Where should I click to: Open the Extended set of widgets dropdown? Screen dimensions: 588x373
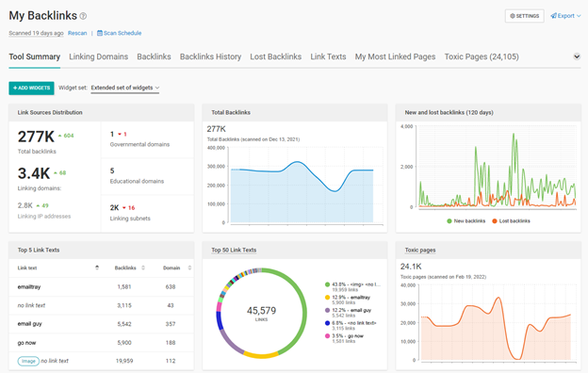(125, 88)
